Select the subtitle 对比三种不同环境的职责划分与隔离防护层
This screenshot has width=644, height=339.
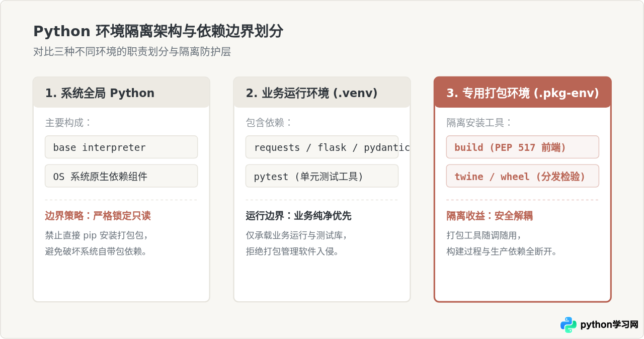(132, 52)
